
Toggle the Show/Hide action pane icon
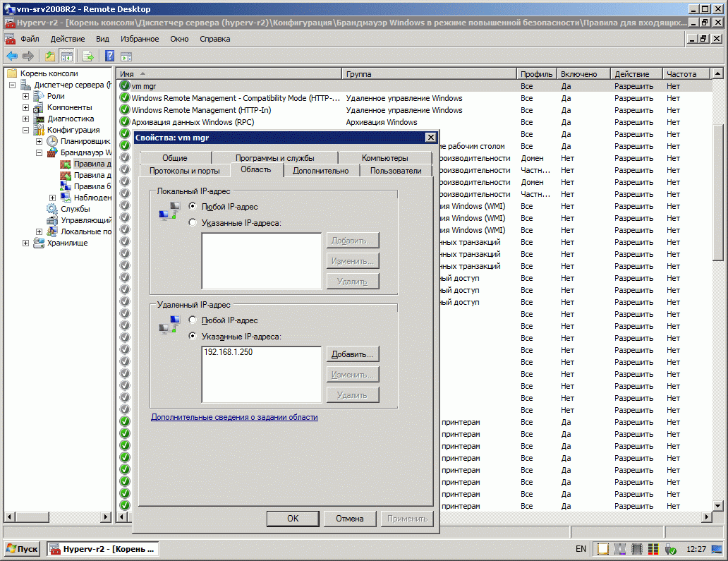coord(126,56)
